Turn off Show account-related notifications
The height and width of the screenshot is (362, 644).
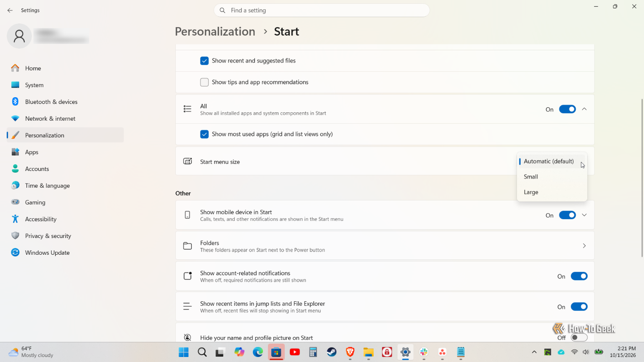point(579,276)
